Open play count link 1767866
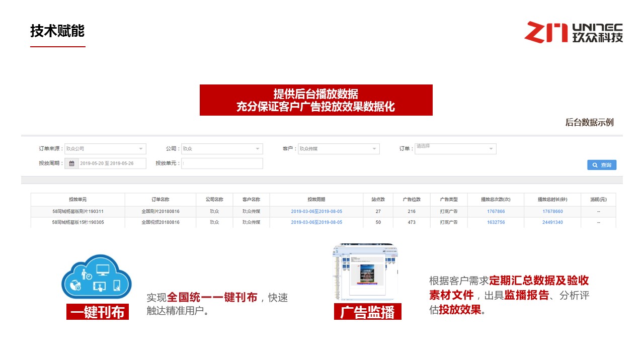644x362 pixels. point(496,212)
